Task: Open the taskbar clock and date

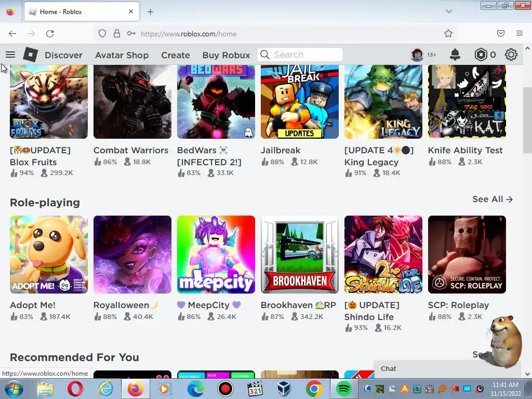Action: pos(506,389)
